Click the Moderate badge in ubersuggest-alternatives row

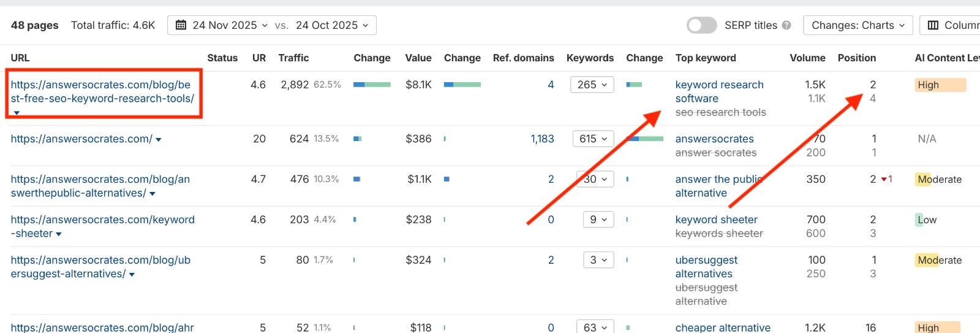939,260
